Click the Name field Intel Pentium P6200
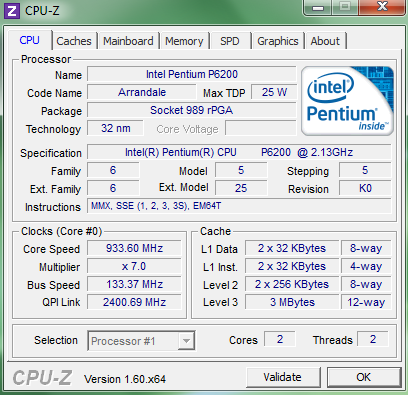 (192, 74)
